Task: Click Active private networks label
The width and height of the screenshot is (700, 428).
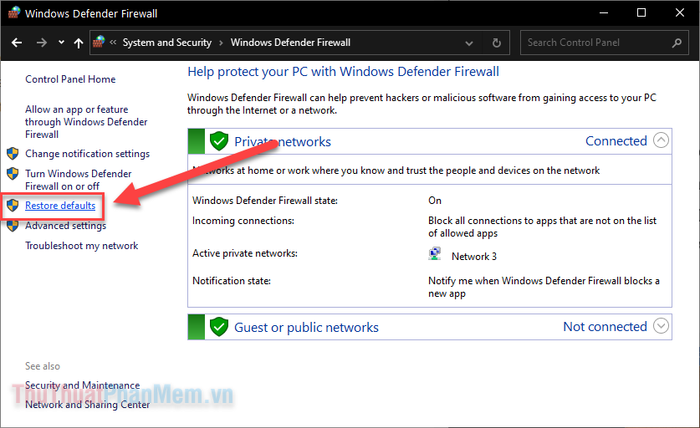Action: pyautogui.click(x=245, y=253)
